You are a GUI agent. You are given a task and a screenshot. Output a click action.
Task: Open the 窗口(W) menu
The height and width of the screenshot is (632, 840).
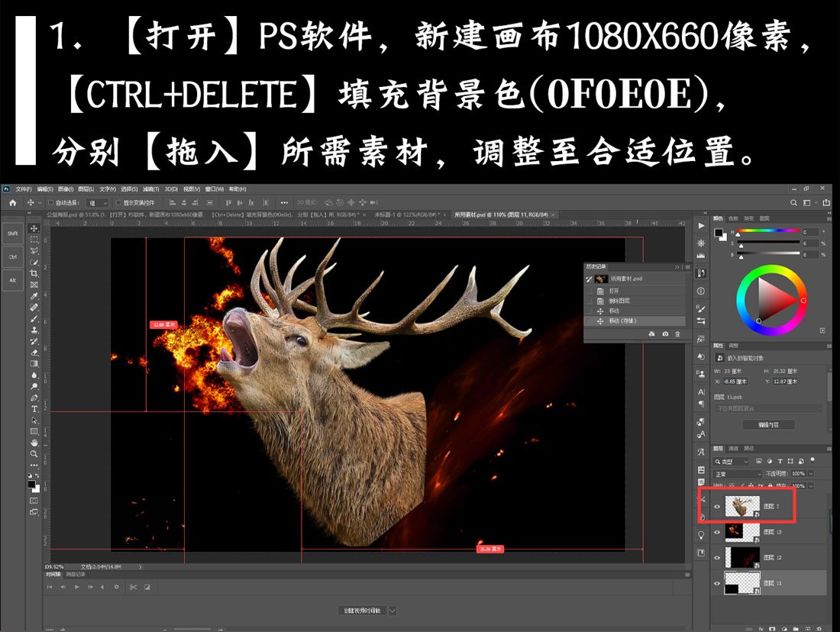coord(215,189)
